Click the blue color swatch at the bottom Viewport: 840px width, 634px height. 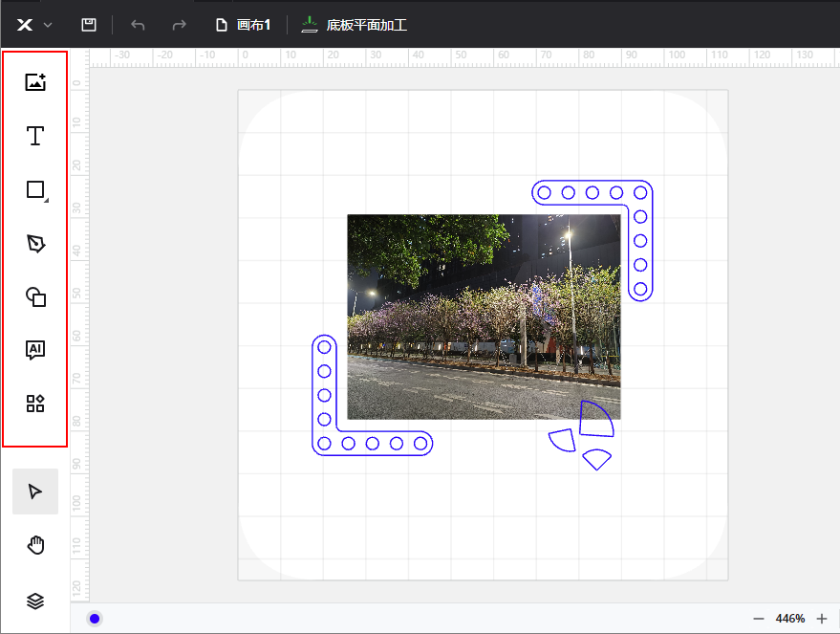click(x=94, y=619)
